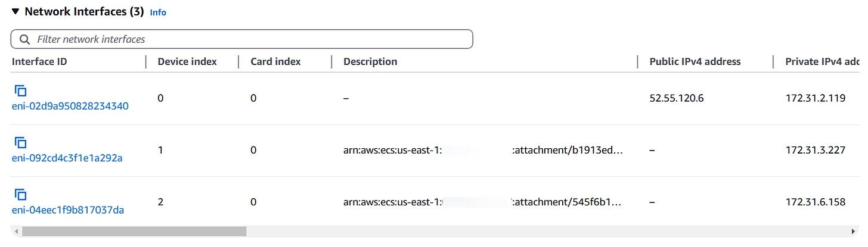Viewport: 868px width, 247px height.
Task: Copy interface ID eni-04eec1f9b817037da
Action: (x=20, y=194)
